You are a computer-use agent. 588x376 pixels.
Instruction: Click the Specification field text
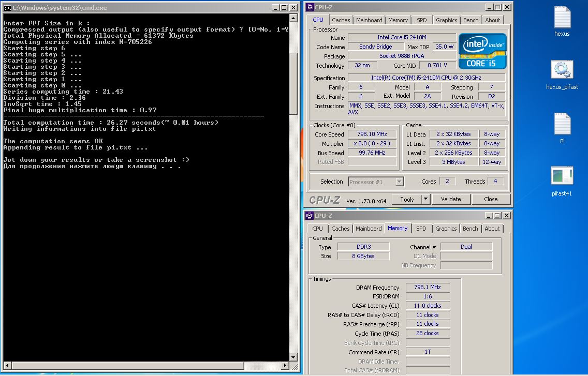click(x=427, y=78)
